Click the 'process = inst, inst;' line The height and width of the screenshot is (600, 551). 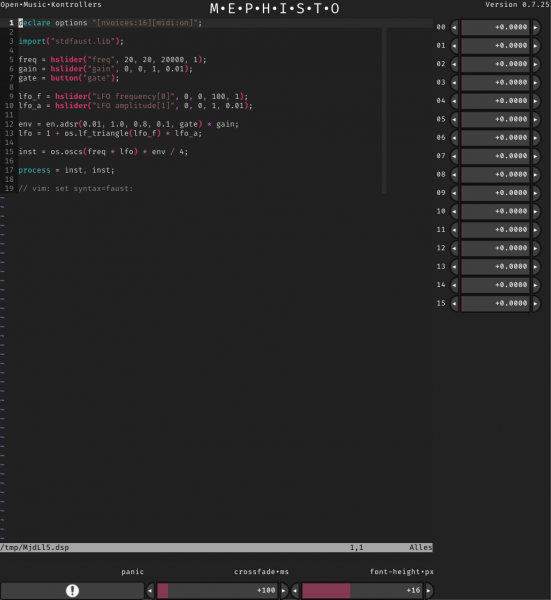[67, 170]
